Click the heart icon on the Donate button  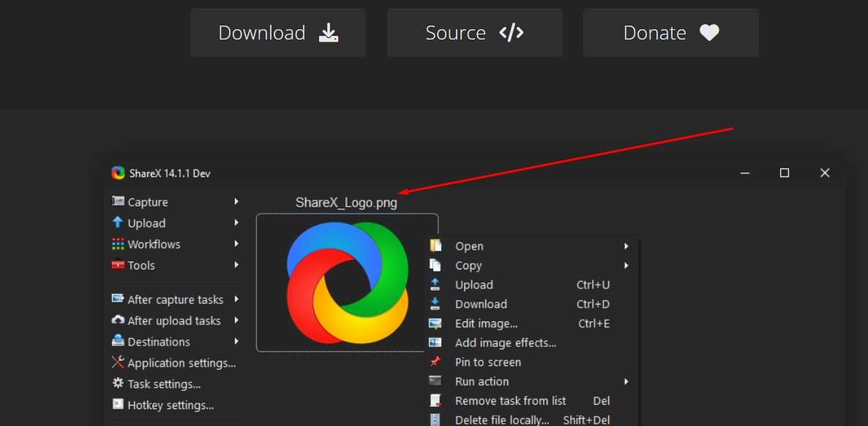709,33
